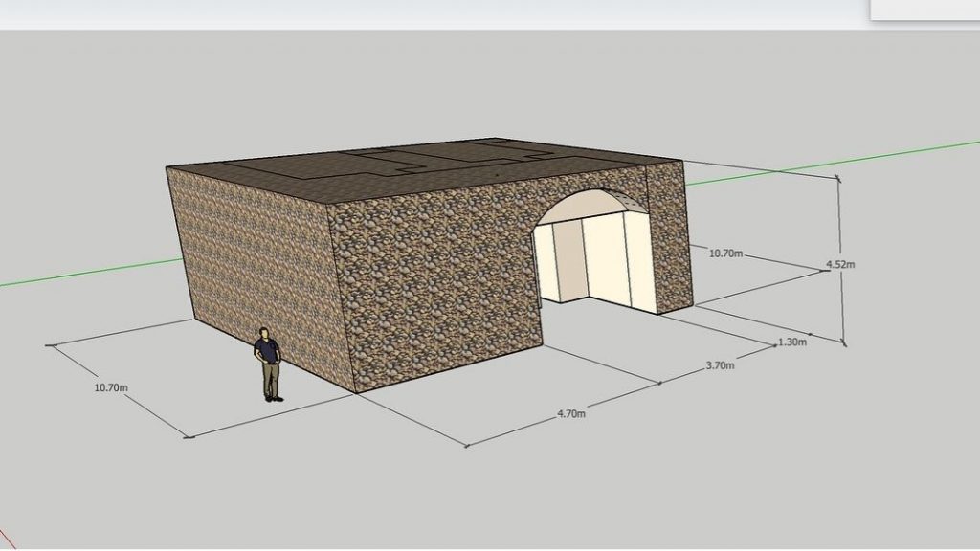This screenshot has height=551, width=980.
Task: Click the 4.70m dimension label
Action: [571, 413]
